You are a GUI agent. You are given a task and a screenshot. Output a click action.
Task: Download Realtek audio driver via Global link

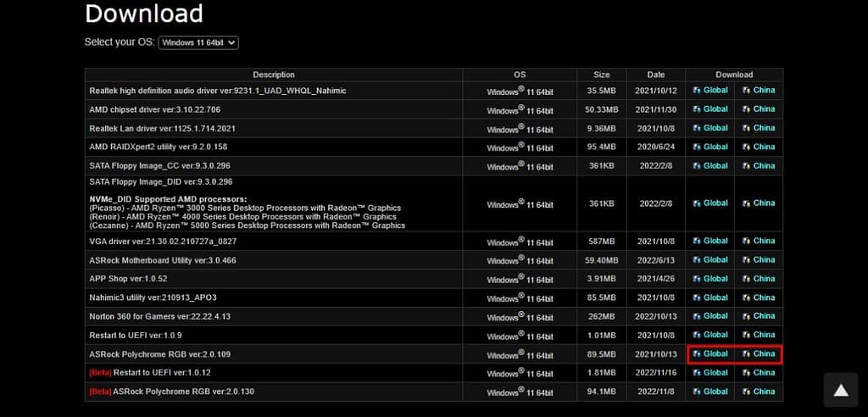pos(710,91)
